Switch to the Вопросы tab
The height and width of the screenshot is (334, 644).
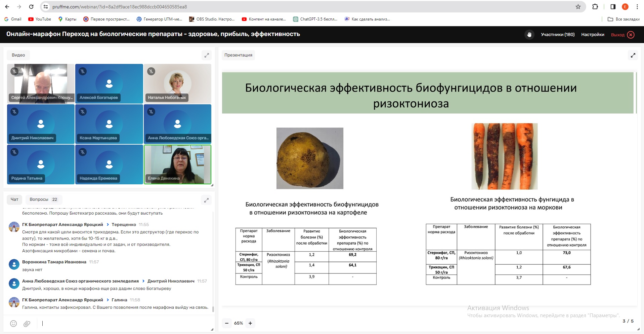tap(44, 199)
